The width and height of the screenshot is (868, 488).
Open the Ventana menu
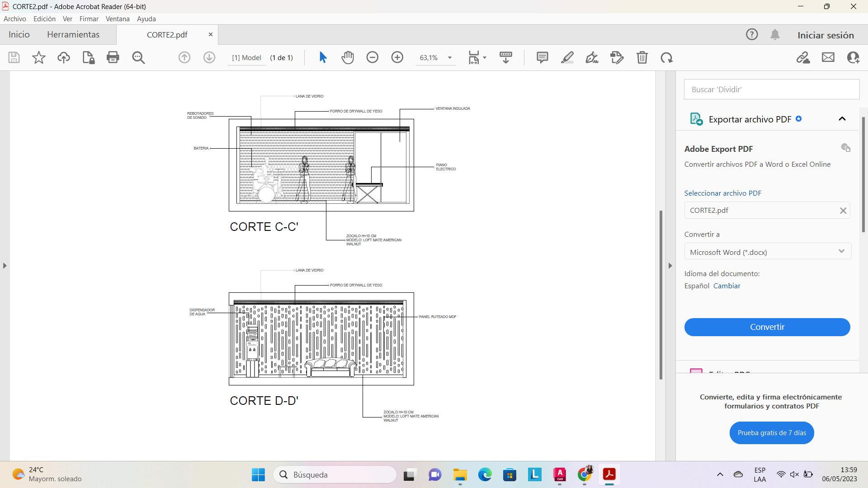[x=118, y=19]
